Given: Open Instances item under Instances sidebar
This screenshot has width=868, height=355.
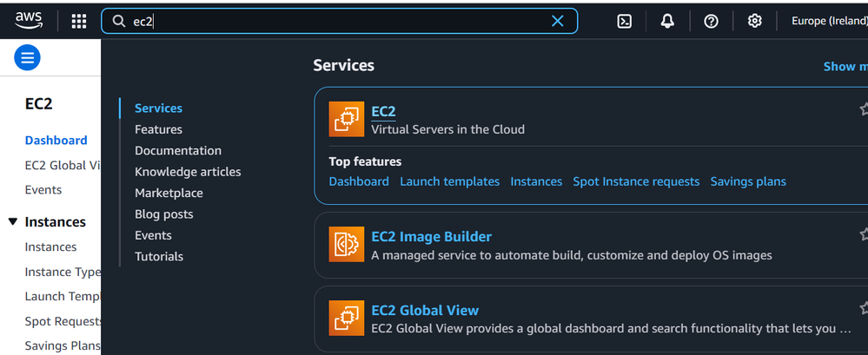Looking at the screenshot, I should [50, 247].
